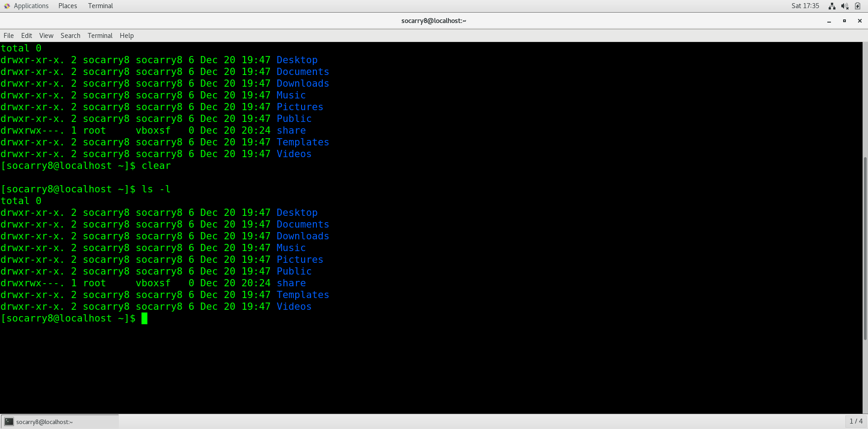Click the Applications activities icon
The image size is (868, 429).
pyautogui.click(x=7, y=6)
